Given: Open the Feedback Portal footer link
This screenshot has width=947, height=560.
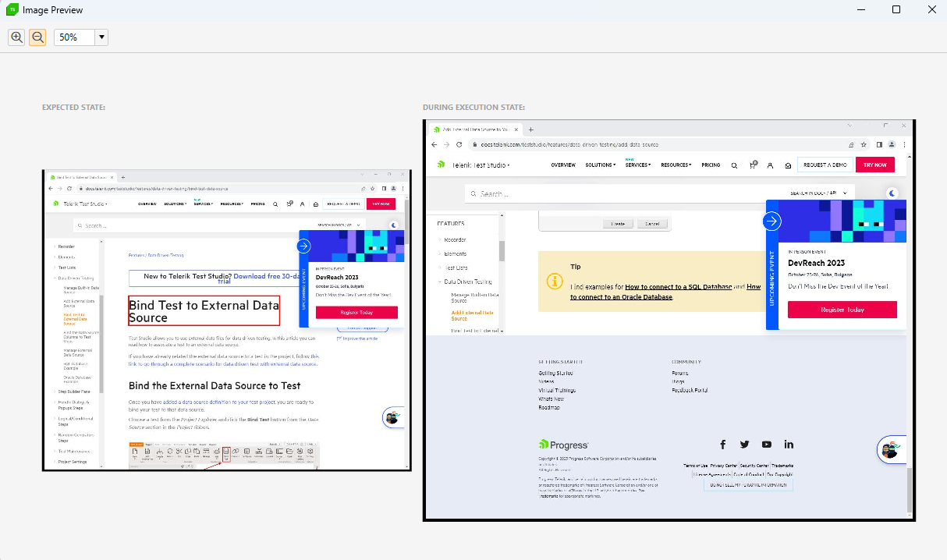Looking at the screenshot, I should point(690,390).
